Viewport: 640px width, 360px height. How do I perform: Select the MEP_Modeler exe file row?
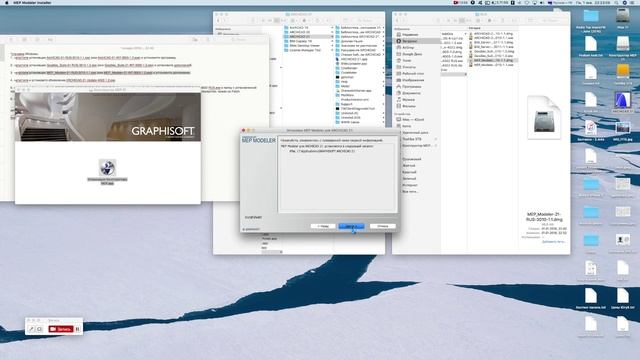pos(493,64)
